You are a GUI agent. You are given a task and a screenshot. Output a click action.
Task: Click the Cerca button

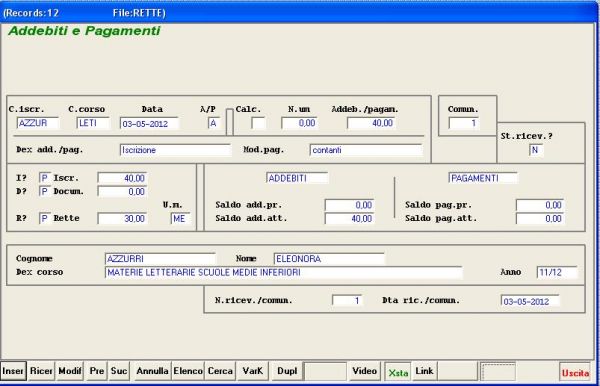(x=220, y=371)
